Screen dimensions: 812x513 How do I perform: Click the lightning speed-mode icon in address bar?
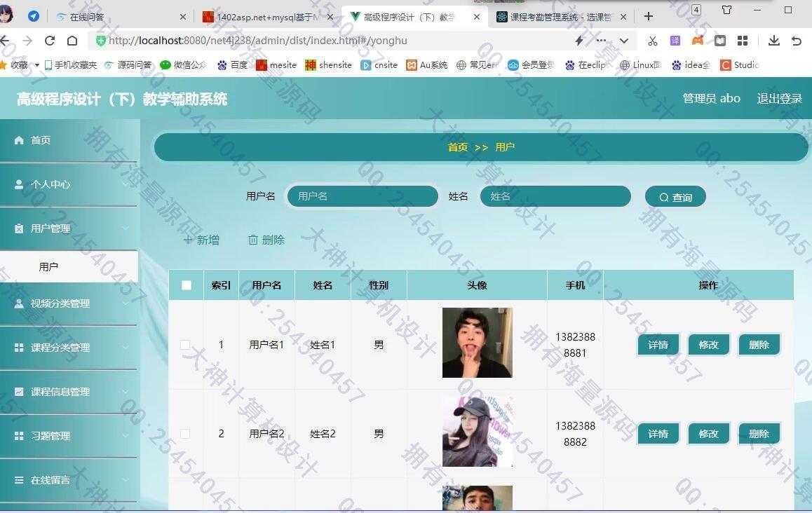point(579,41)
